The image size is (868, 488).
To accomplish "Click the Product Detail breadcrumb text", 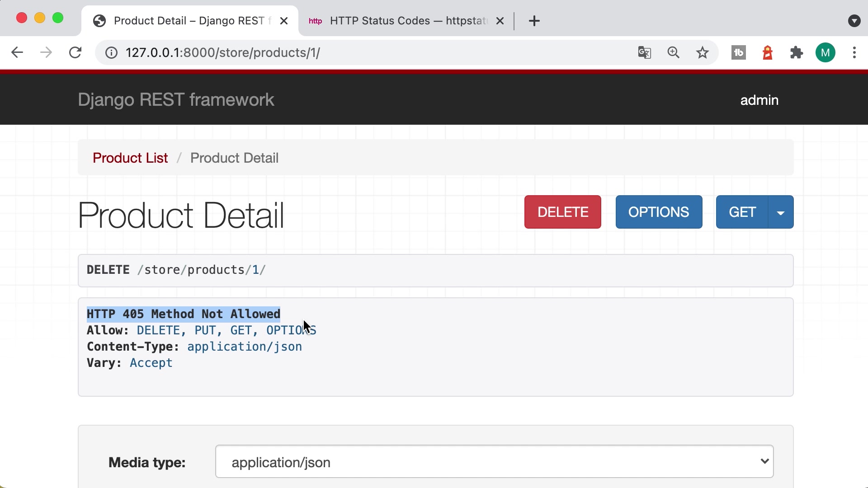I will tap(234, 158).
